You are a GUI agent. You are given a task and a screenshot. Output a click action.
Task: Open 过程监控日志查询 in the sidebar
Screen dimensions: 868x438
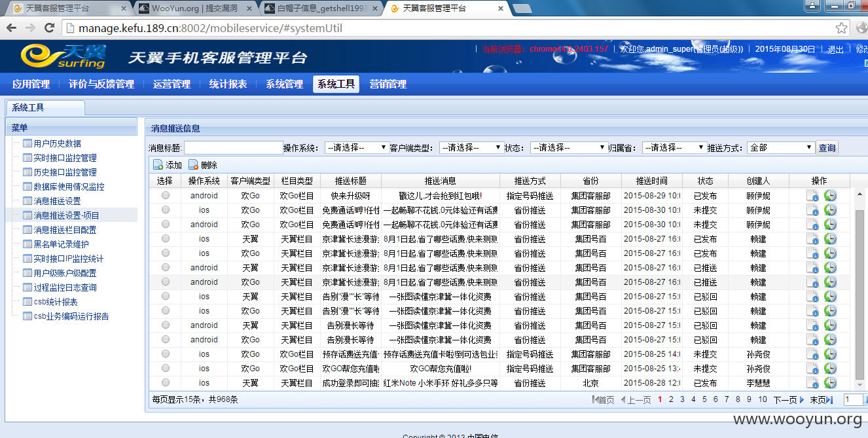tap(65, 287)
